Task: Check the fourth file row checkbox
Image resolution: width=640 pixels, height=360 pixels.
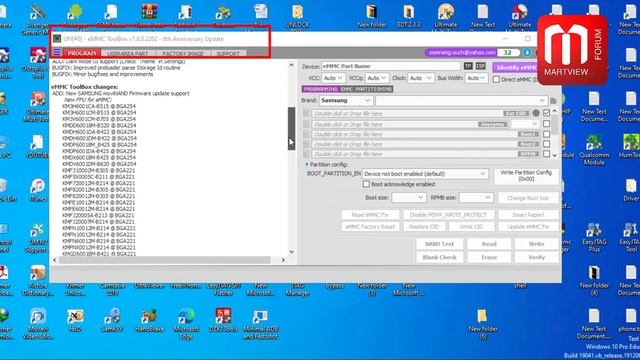Action: coord(547,144)
